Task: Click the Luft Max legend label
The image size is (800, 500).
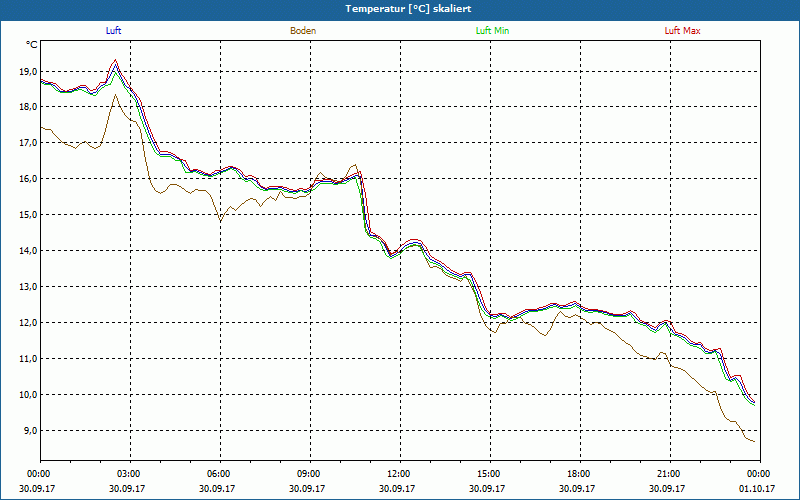Action: [682, 31]
